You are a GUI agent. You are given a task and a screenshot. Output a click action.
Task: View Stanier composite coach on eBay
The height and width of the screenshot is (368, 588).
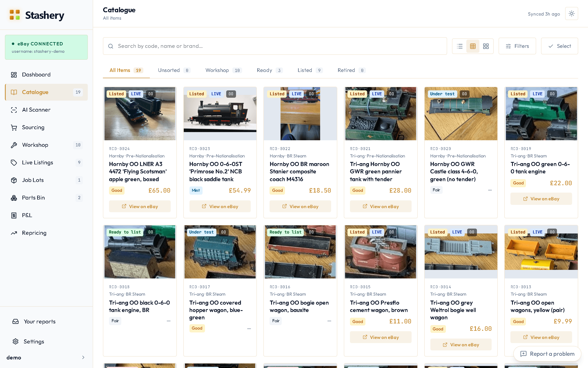click(x=300, y=206)
